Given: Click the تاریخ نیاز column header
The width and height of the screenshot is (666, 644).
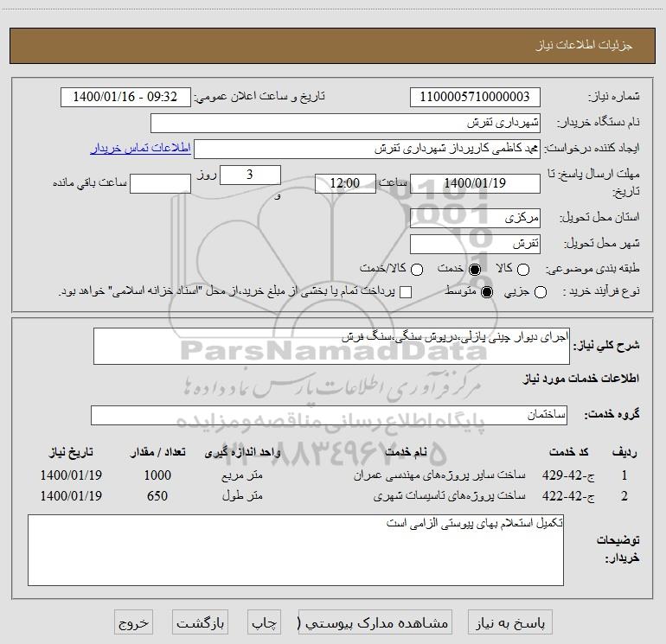Looking at the screenshot, I should pyautogui.click(x=71, y=453).
